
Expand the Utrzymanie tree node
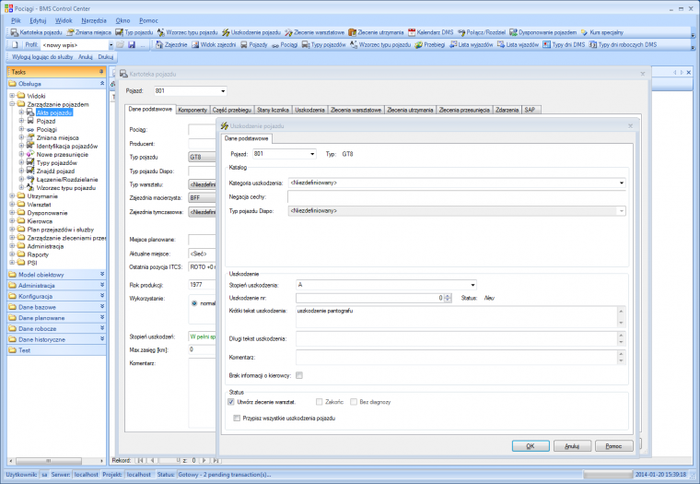coord(12,196)
